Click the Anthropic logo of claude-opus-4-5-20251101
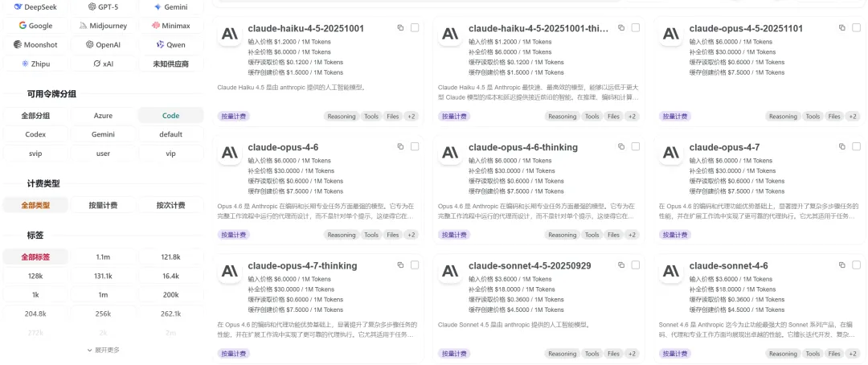Screen dimensions: 868x365 (671, 35)
